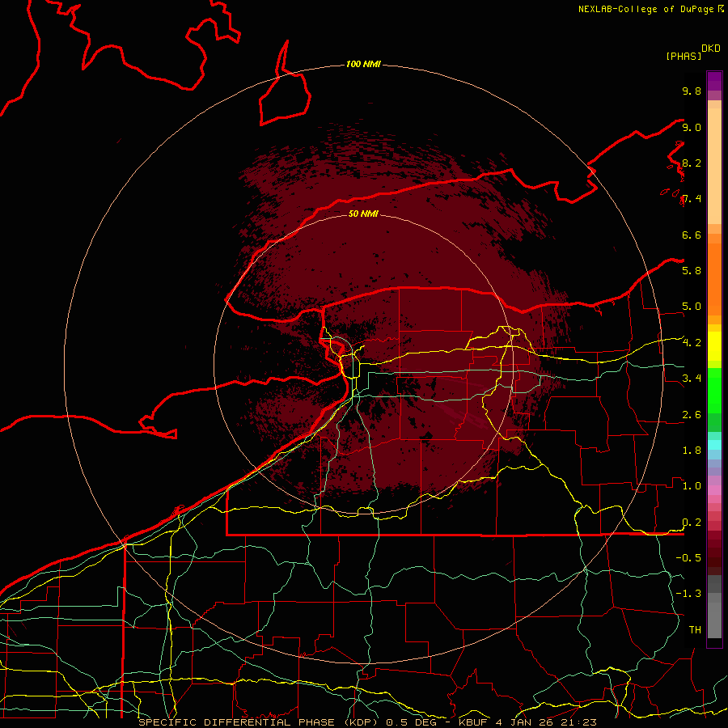Click the cyan segment of the color bar
The width and height of the screenshot is (728, 728).
714,444
